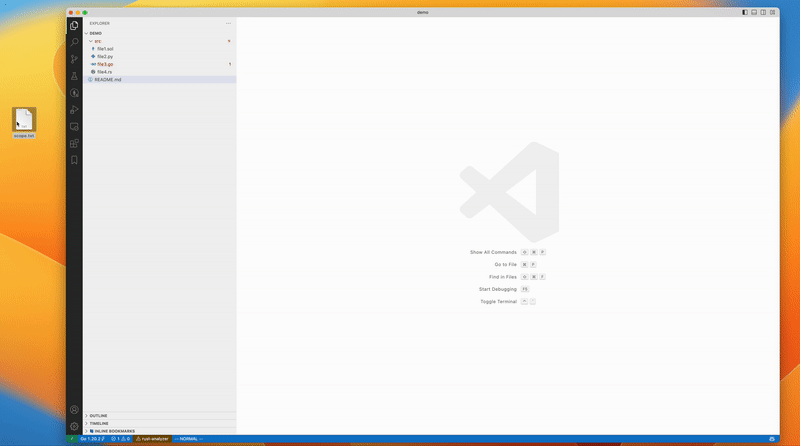Expand the INLINE BOOKMARKS section

click(160, 431)
